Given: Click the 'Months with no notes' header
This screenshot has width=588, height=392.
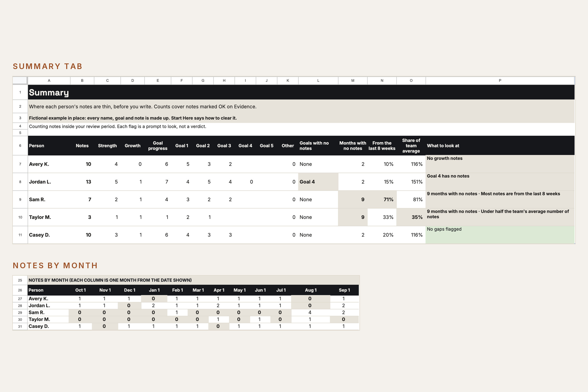Looking at the screenshot, I should [353, 146].
